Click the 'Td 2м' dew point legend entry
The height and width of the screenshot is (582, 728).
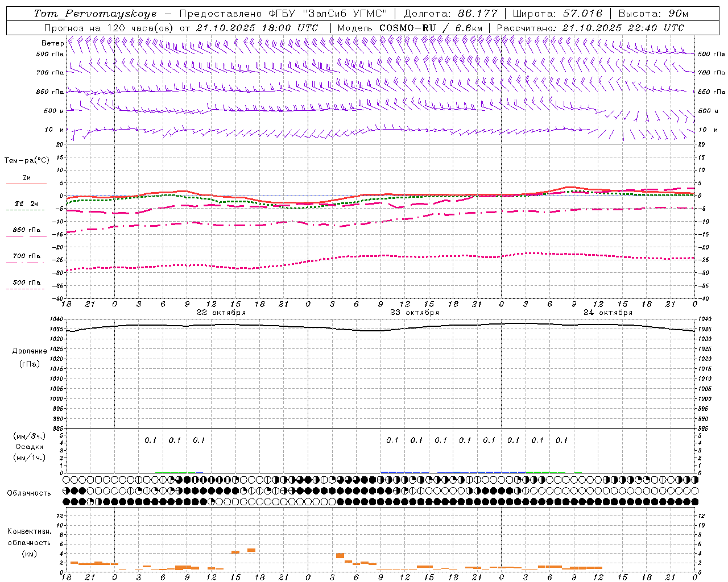(x=27, y=203)
